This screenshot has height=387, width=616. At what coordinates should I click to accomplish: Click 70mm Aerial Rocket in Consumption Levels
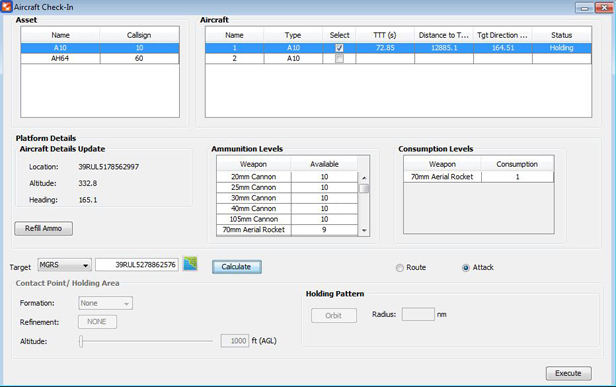(x=442, y=177)
